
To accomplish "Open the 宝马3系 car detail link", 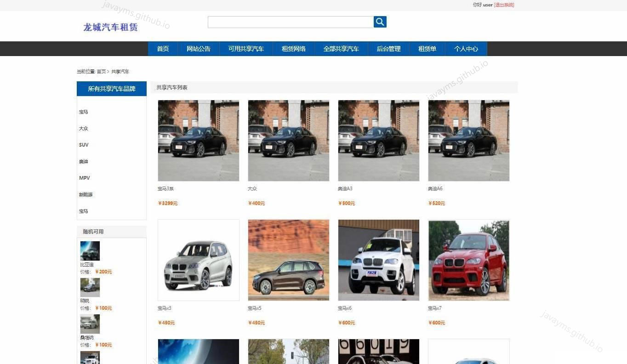I will click(165, 188).
